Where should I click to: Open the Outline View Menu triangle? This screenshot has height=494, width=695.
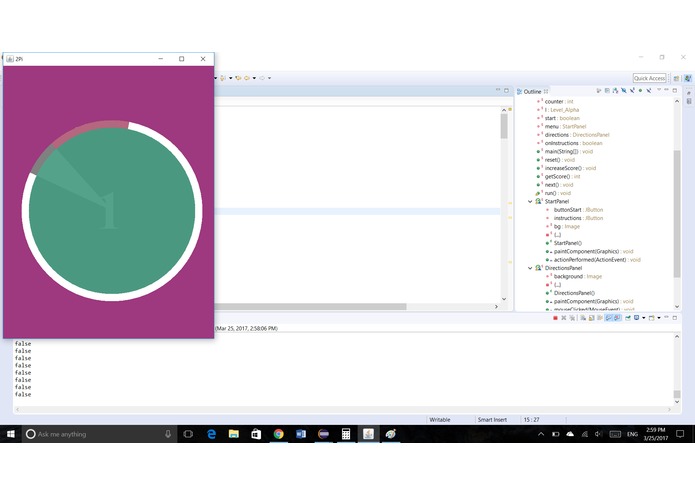659,89
